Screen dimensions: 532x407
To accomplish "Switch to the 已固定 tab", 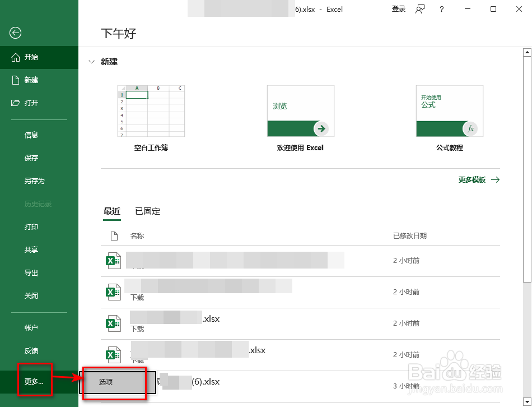I will pyautogui.click(x=148, y=212).
